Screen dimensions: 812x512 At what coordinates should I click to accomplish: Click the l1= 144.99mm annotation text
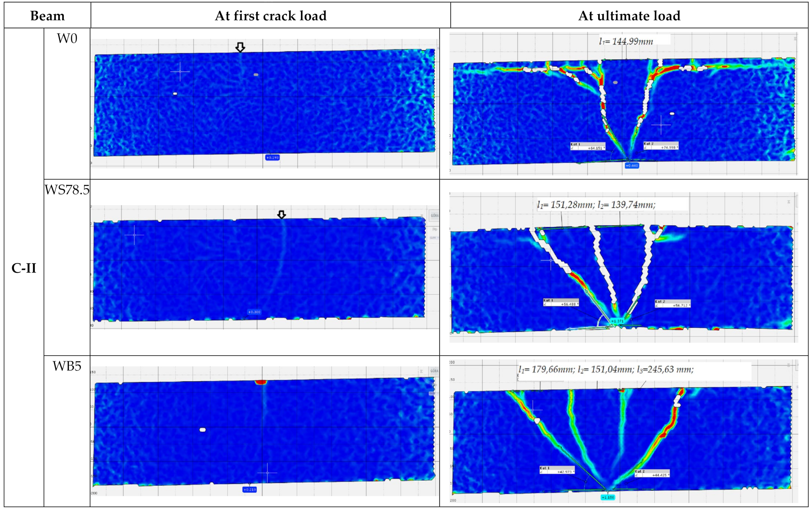click(x=626, y=41)
